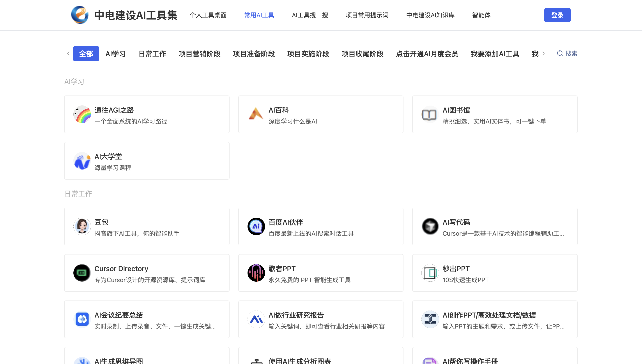Open the 我要添加AI工具 tab
This screenshot has width=644, height=364.
[497, 54]
